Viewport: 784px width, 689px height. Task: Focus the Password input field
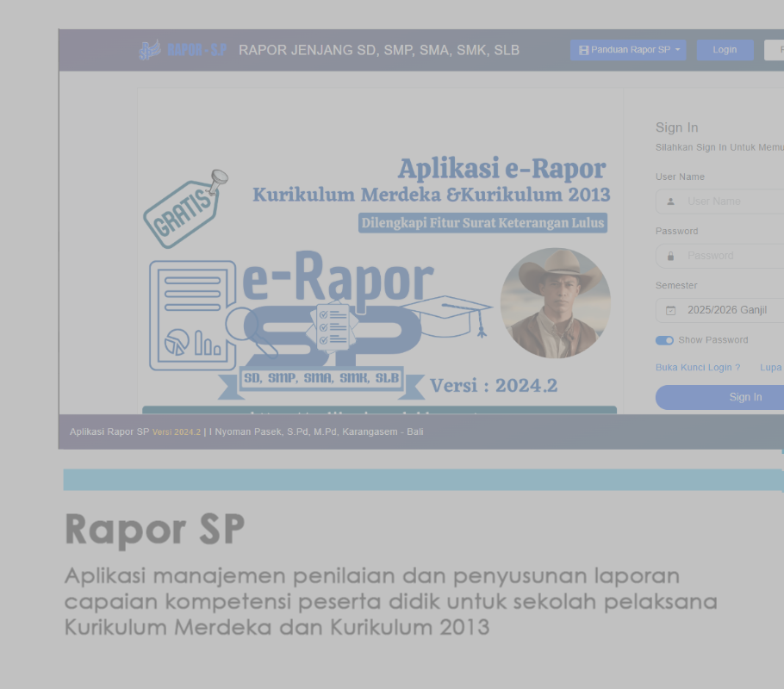coord(732,256)
